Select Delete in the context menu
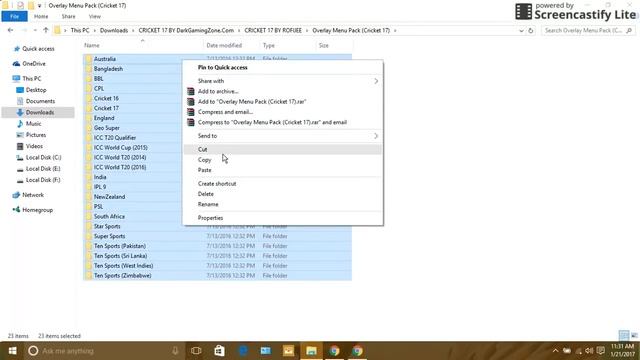 click(283, 194)
